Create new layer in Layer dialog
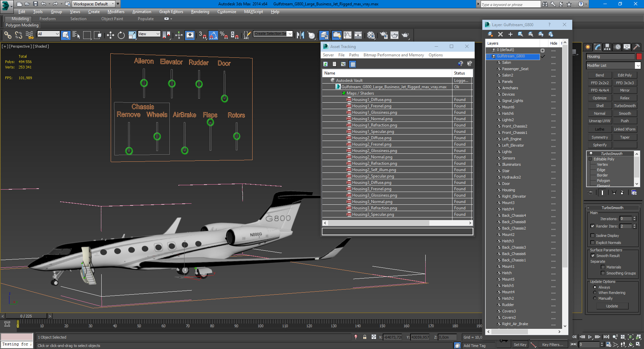Screen dimensions: 644x349 [490, 34]
